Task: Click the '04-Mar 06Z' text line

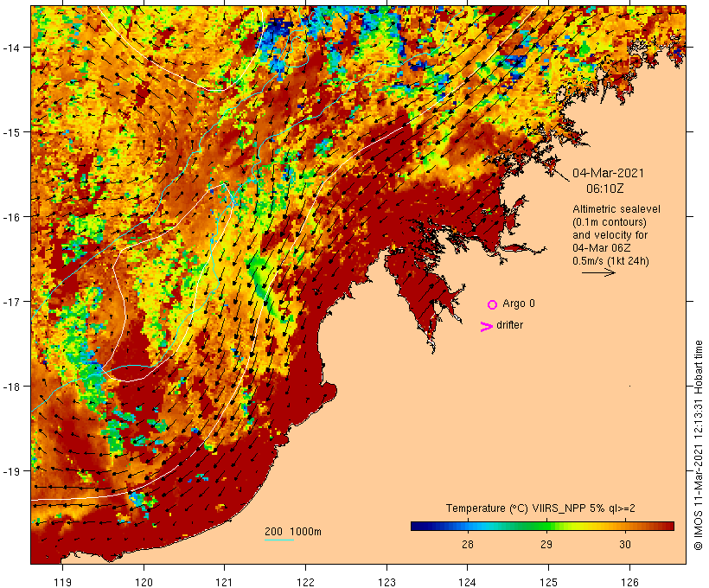Action: coord(602,248)
